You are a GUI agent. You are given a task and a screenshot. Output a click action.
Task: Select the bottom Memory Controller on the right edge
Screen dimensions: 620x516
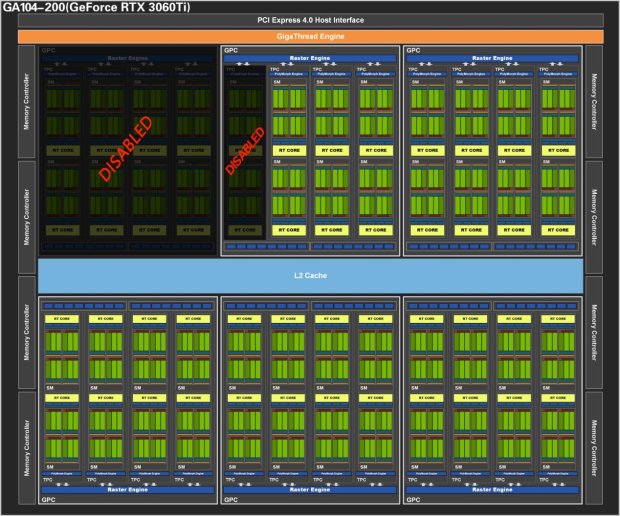click(x=594, y=448)
